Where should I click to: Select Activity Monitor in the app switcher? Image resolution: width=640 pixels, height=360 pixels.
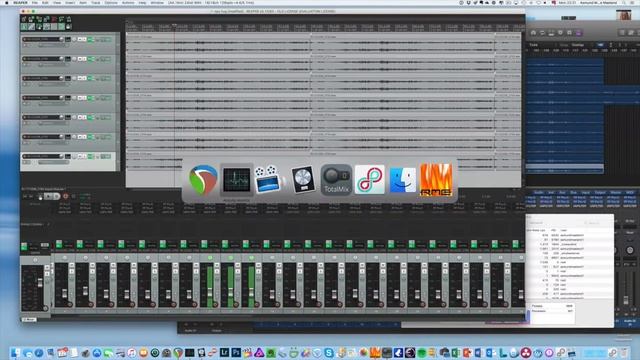tap(236, 180)
